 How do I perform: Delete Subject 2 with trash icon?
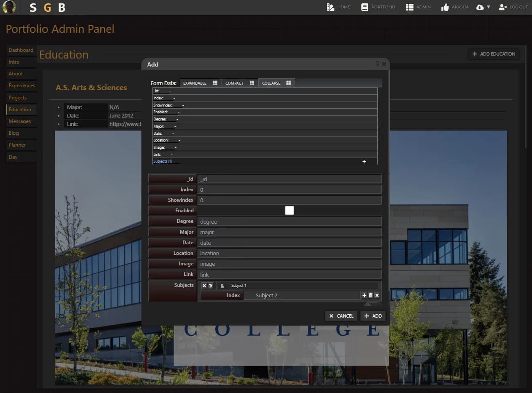pyautogui.click(x=371, y=295)
